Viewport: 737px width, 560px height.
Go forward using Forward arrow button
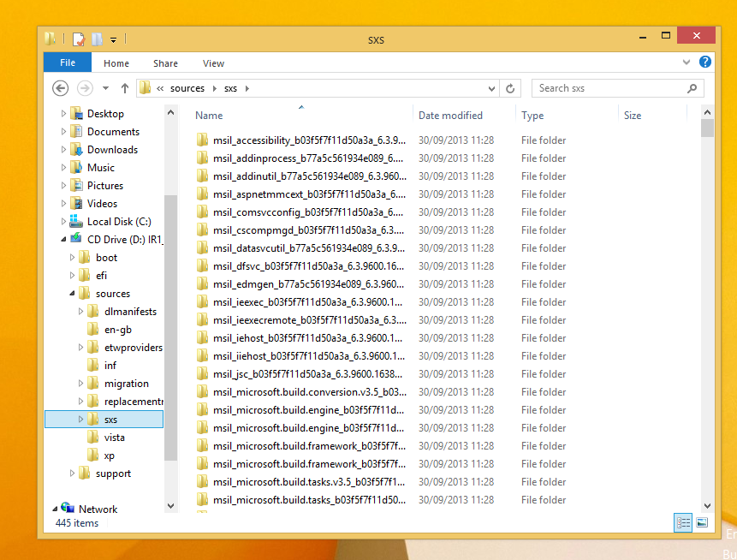tap(85, 88)
